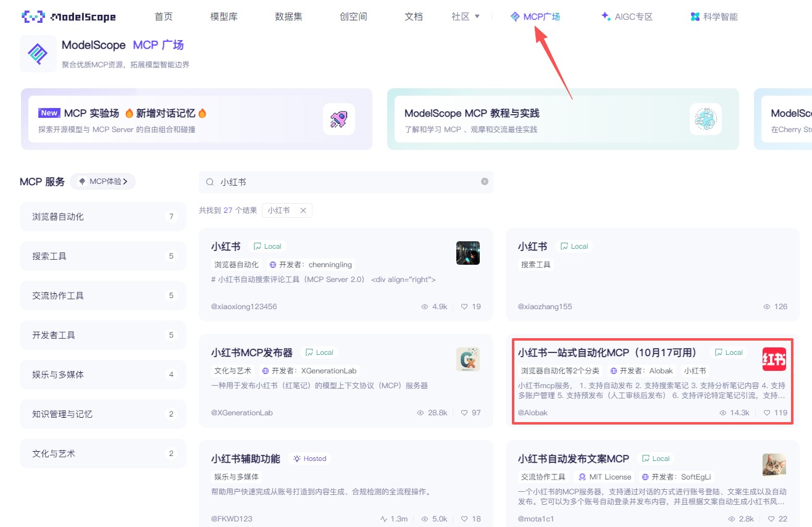Clear the search field with the x icon

click(x=485, y=181)
